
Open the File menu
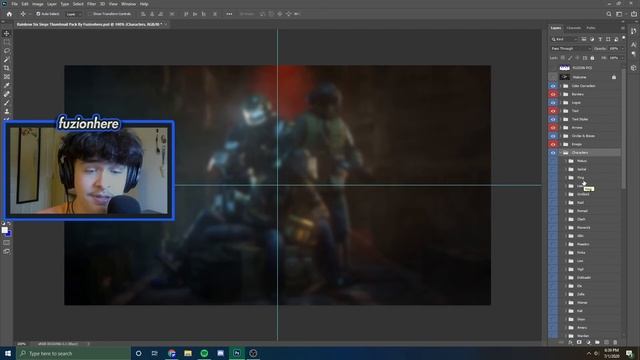(14, 4)
